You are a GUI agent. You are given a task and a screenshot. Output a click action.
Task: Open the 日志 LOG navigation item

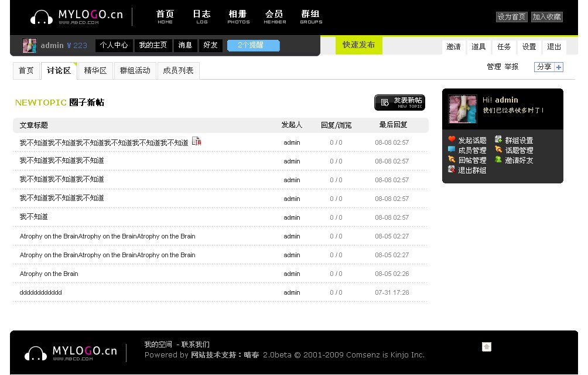(x=201, y=17)
